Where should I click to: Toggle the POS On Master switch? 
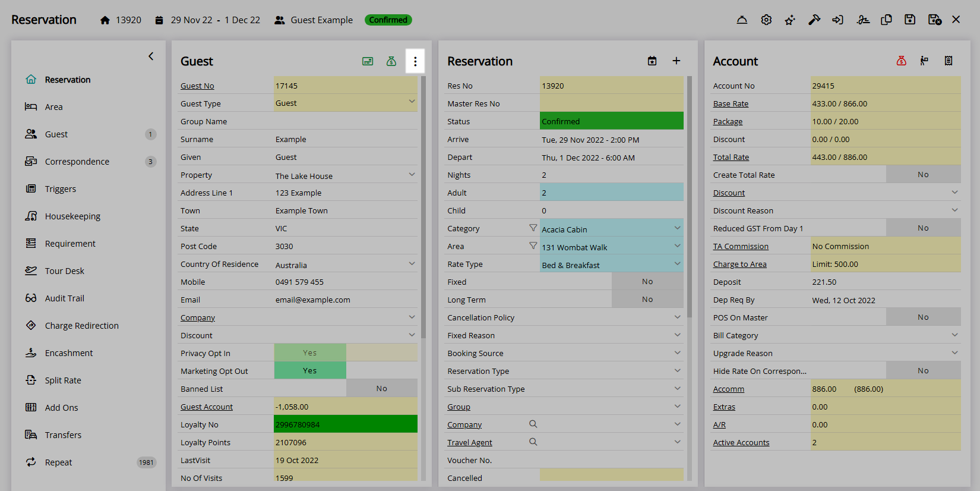pyautogui.click(x=923, y=317)
